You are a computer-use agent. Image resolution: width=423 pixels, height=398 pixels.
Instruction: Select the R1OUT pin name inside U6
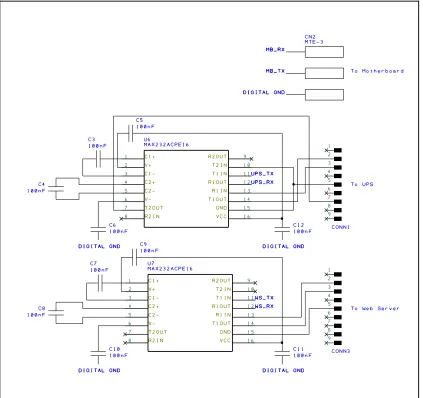click(x=217, y=182)
